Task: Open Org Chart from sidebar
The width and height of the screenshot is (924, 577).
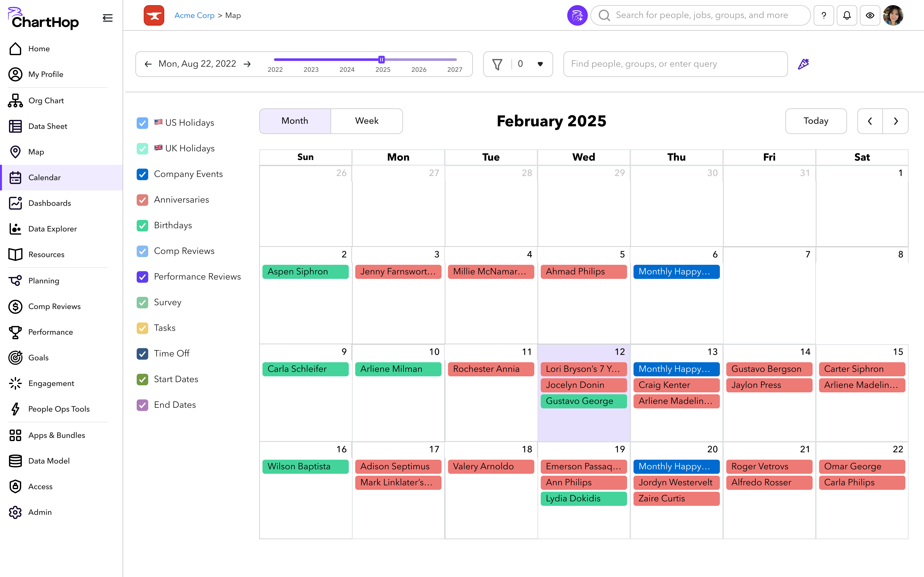Action: [x=46, y=100]
